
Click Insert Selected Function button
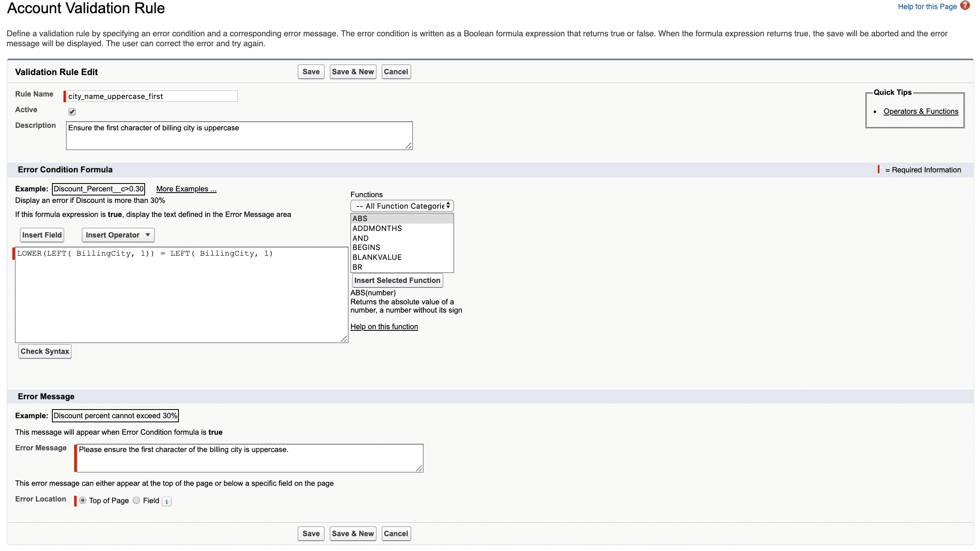(x=397, y=280)
